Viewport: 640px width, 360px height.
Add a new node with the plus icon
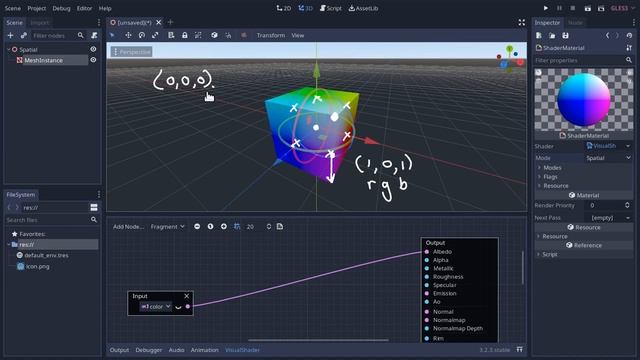point(11,36)
